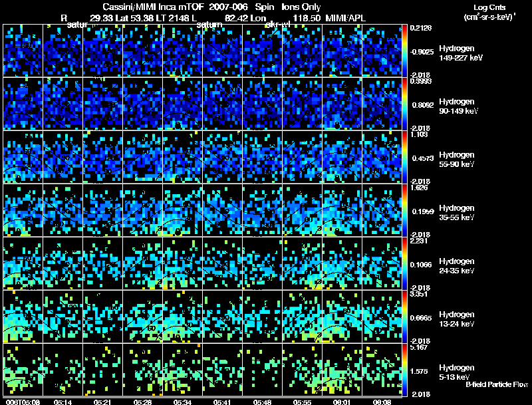Viewport: 532px width, 405px height.
Task: Select the Hydrogen 90-149 keV panel at 06:08
Action: tap(382, 104)
